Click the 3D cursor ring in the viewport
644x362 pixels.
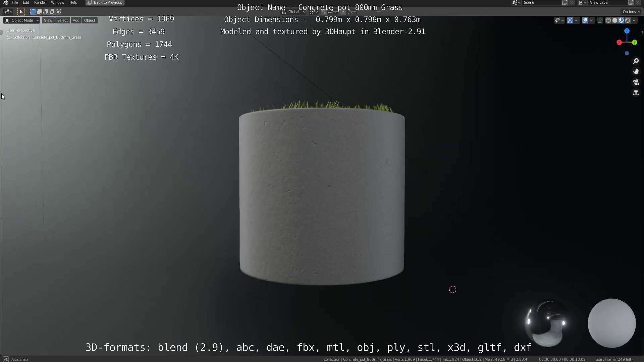[x=452, y=290]
